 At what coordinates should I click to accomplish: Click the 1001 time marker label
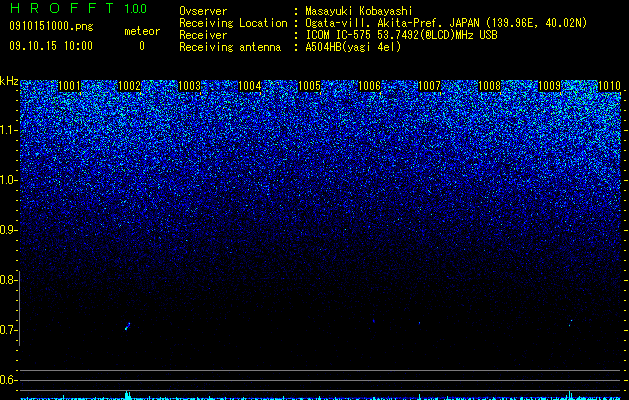(69, 86)
